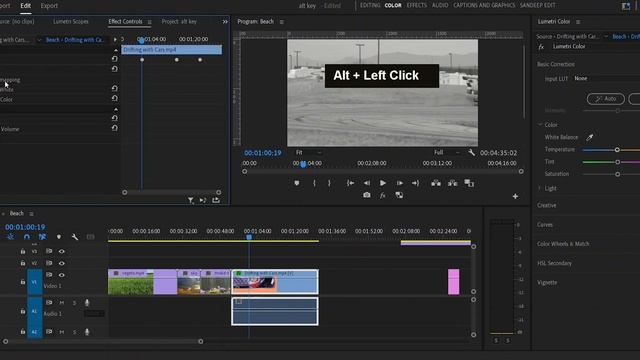Toggle V2 track output eye
This screenshot has height=360, width=640.
click(x=62, y=263)
